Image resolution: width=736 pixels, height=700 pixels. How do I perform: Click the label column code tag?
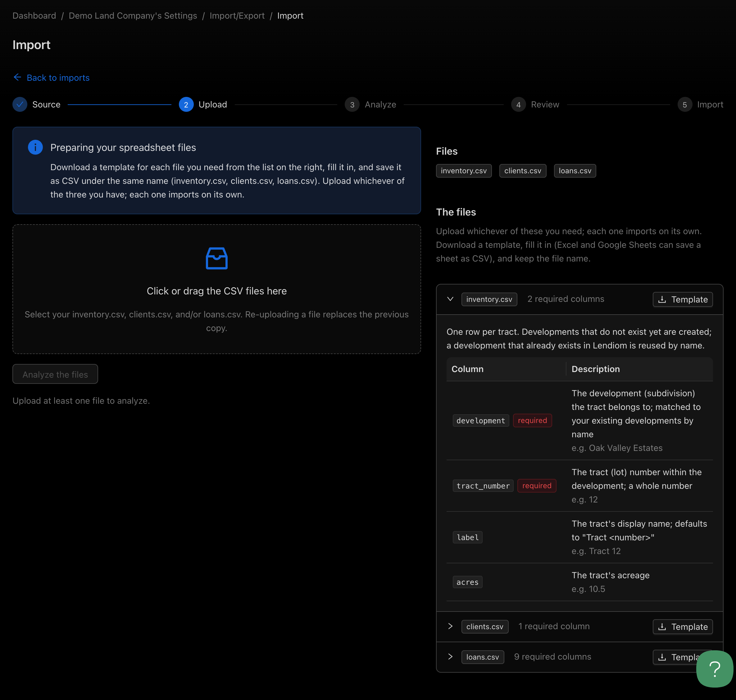467,537
